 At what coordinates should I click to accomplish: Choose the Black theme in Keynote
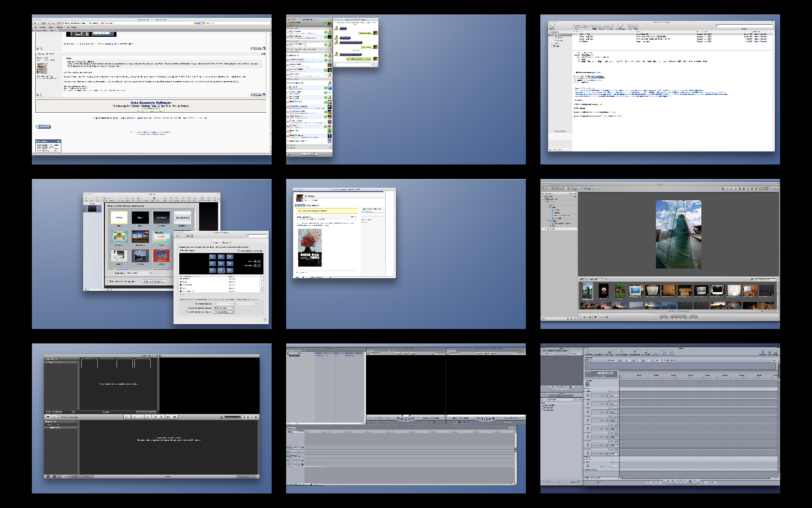(140, 218)
